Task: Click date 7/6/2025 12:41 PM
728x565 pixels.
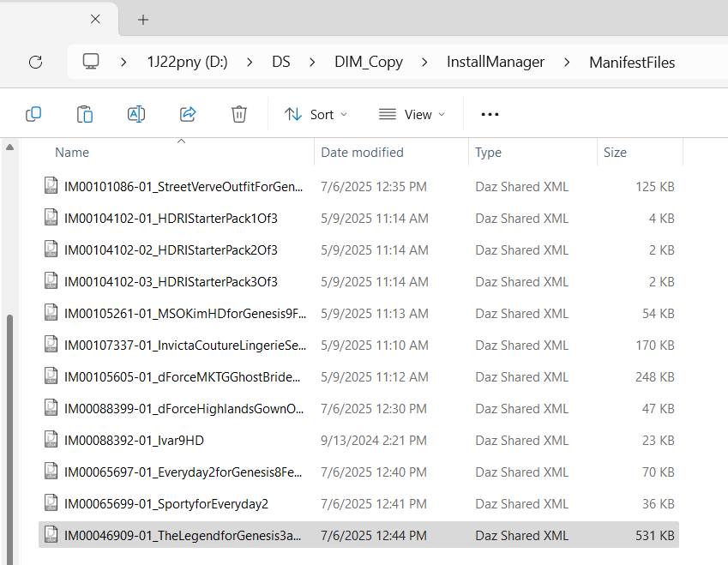Action: click(373, 504)
